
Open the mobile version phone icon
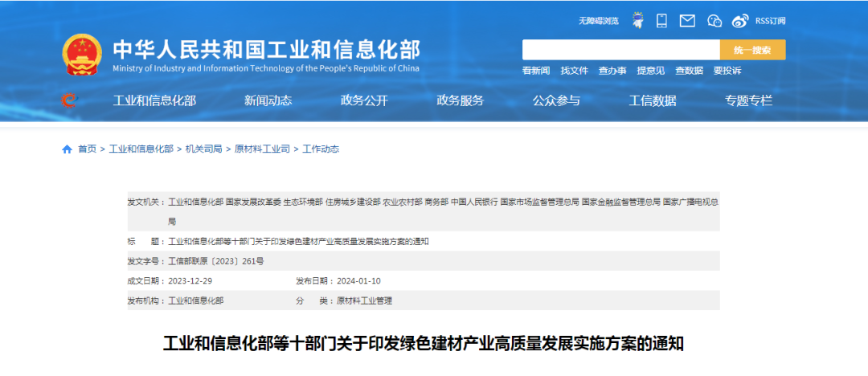click(x=661, y=21)
